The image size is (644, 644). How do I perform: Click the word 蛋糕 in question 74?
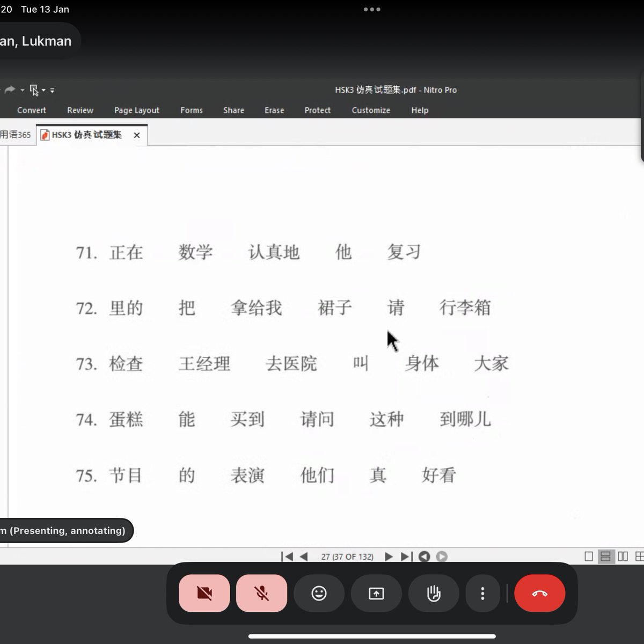tap(126, 419)
